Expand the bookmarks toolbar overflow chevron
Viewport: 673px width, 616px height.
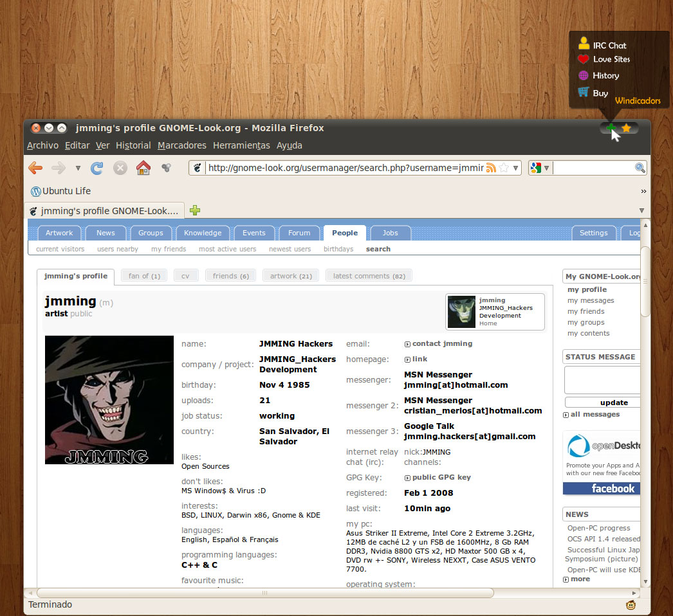click(643, 192)
